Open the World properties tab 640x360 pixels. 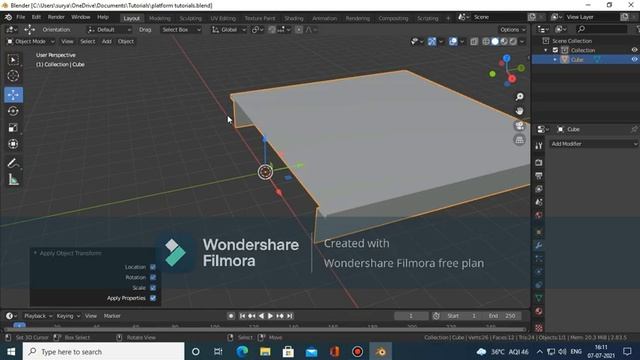[x=539, y=215]
